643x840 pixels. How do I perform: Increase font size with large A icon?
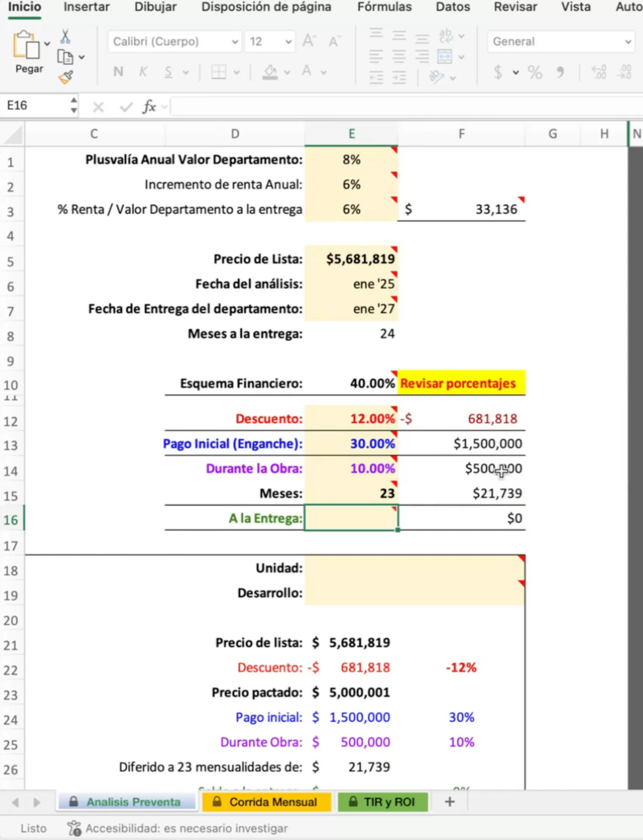pyautogui.click(x=309, y=41)
